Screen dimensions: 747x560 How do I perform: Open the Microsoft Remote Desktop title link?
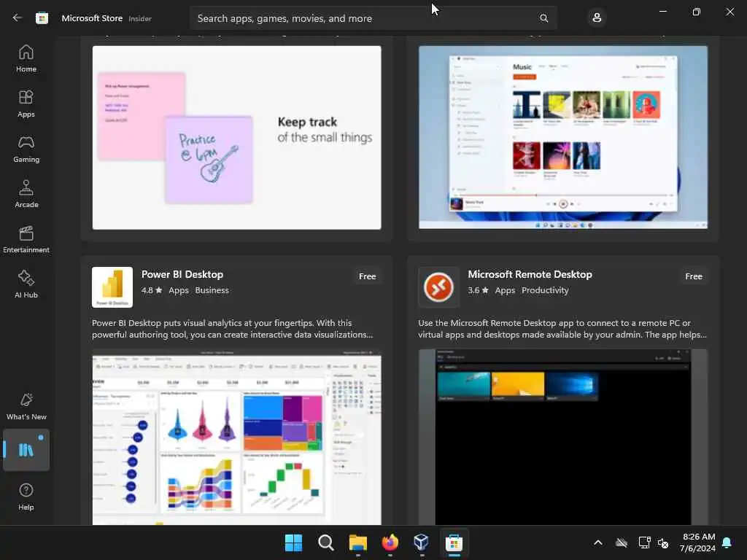point(530,274)
